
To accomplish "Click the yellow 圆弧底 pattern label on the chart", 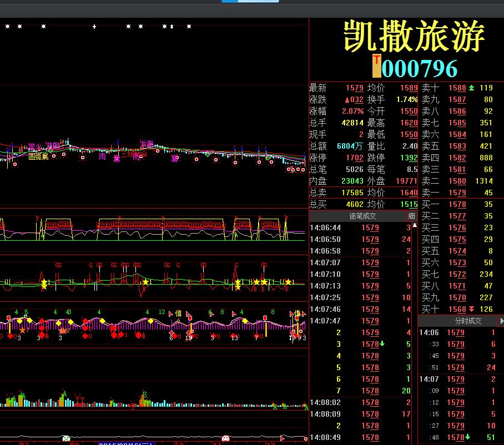I will (38, 156).
